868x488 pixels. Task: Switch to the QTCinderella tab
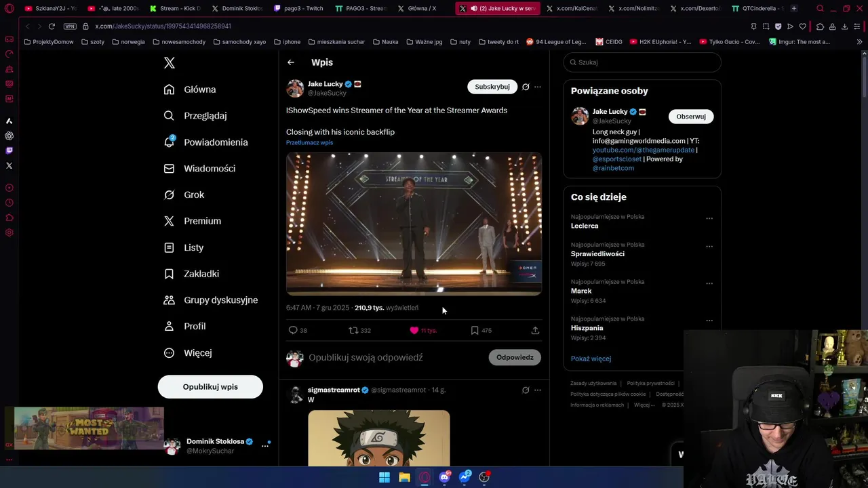point(757,8)
